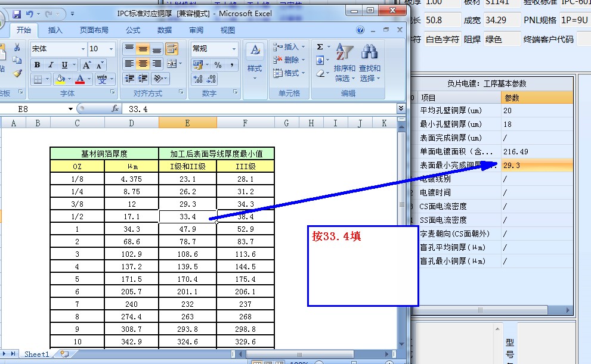Apply comma style
Image resolution: width=591 pixels, height=364 pixels.
click(232, 65)
